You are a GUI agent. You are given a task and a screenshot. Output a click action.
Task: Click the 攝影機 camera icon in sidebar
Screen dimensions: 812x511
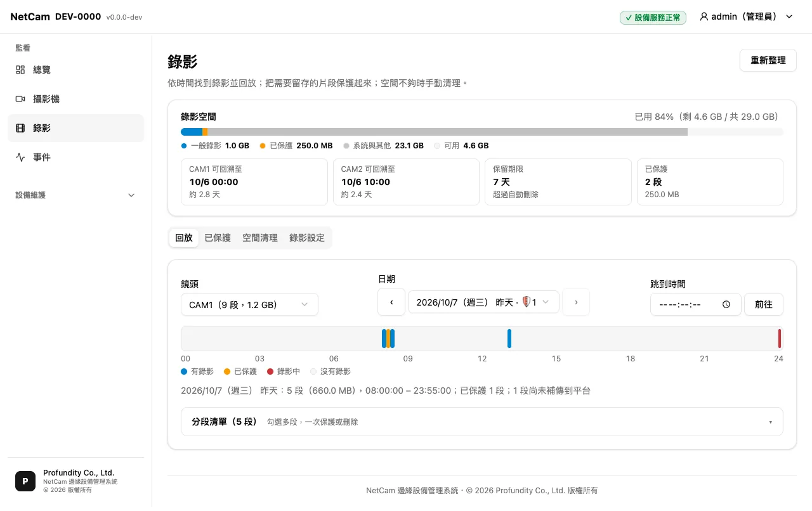[x=20, y=99]
